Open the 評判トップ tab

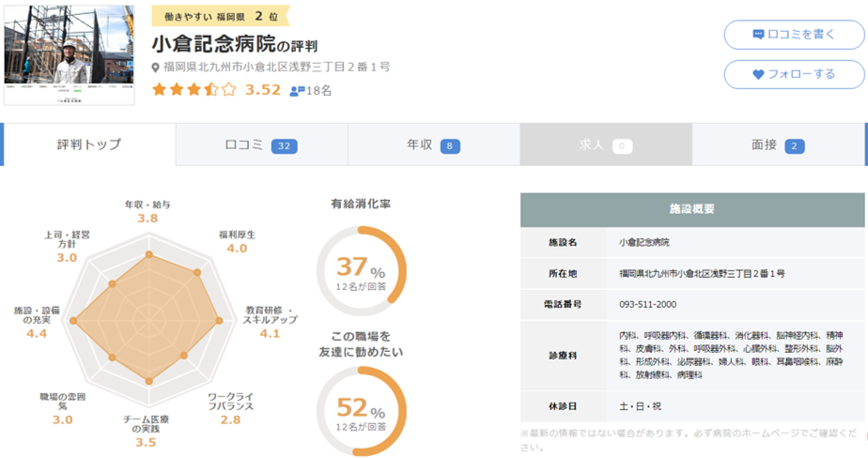(89, 145)
